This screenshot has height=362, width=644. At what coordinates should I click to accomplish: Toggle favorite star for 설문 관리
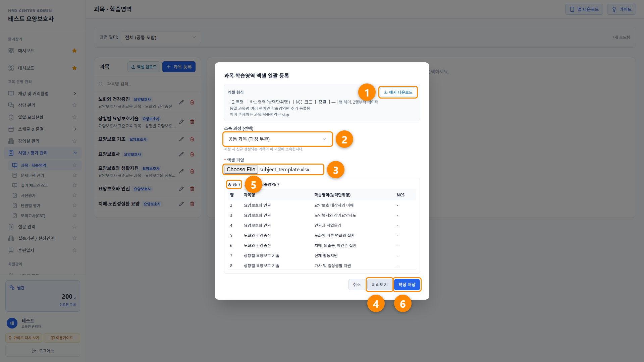point(74,227)
